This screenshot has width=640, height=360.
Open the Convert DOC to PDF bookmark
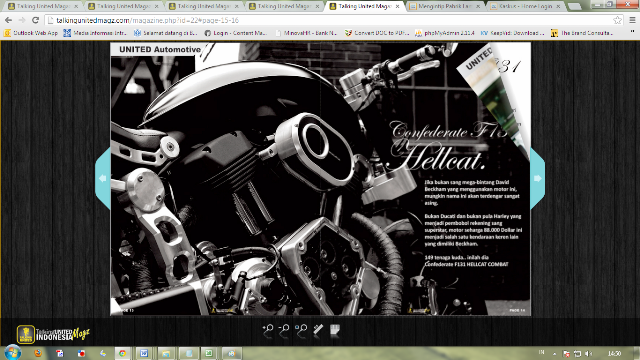point(377,33)
